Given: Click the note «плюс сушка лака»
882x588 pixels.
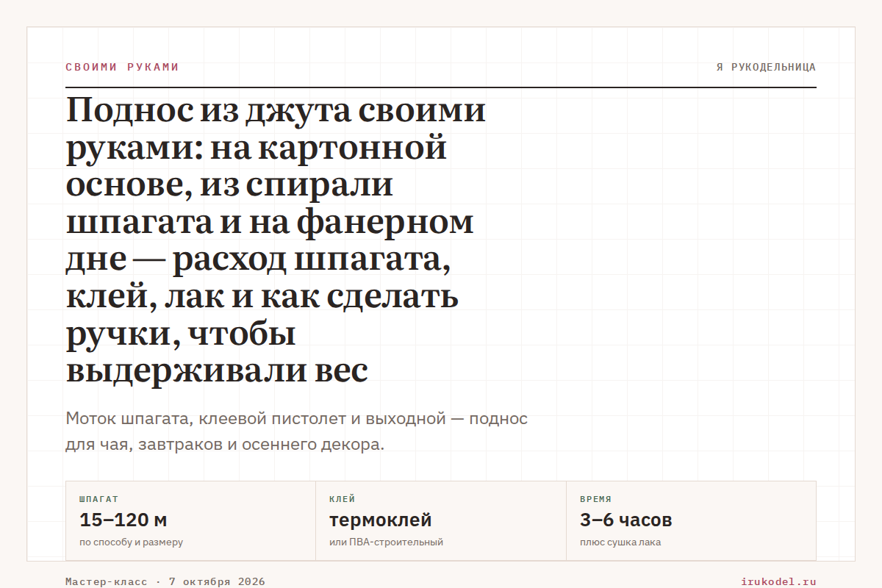Looking at the screenshot, I should [620, 542].
